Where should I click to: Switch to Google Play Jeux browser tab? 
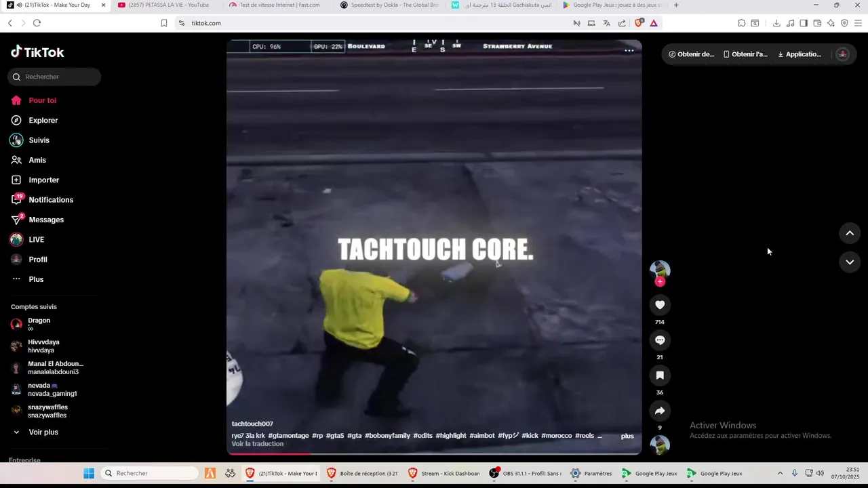613,5
